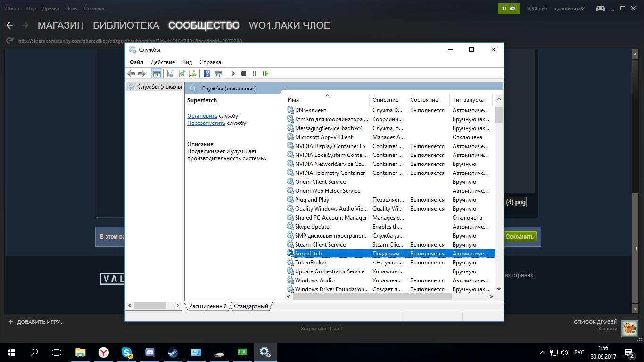The width and height of the screenshot is (644, 362).
Task: Open Task View on the taskbar
Action: click(57, 352)
